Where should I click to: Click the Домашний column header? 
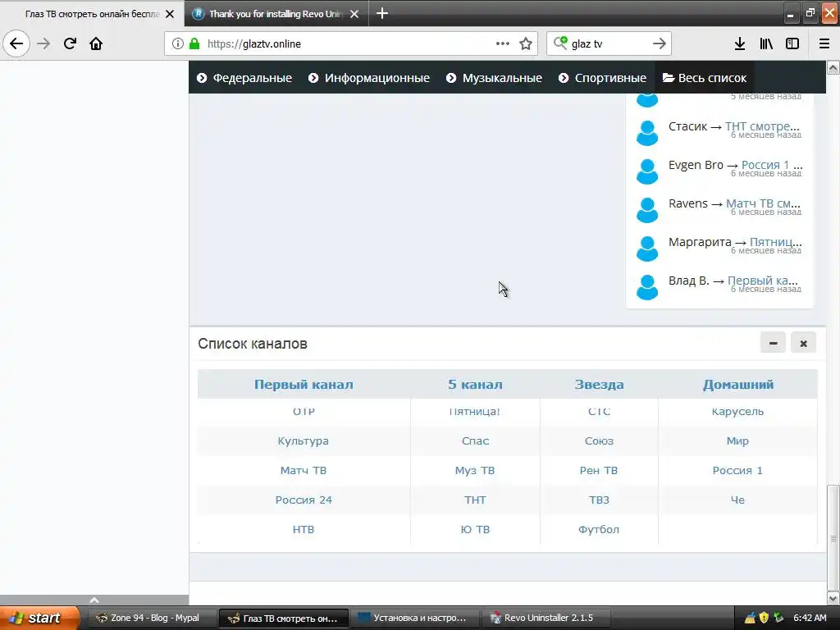(737, 385)
